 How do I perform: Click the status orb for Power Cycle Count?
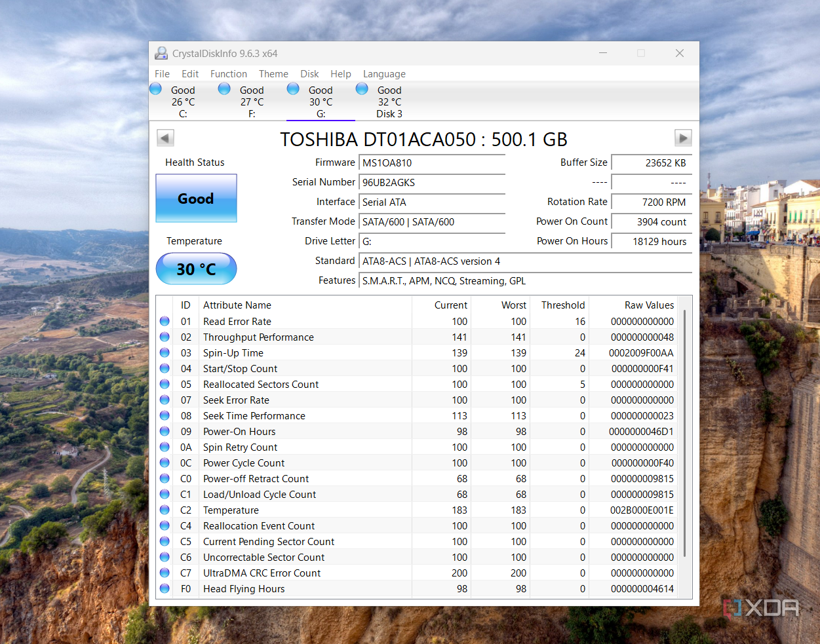pyautogui.click(x=165, y=463)
